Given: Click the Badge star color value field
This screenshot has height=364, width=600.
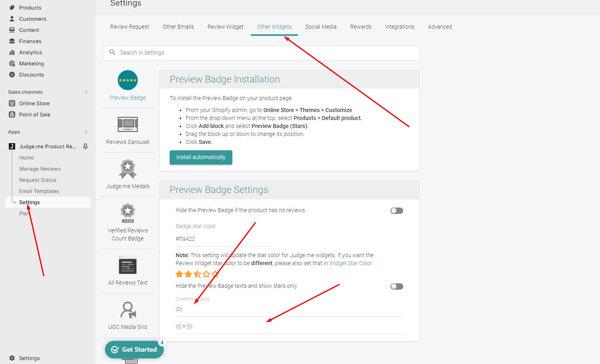Looking at the screenshot, I should [224, 239].
